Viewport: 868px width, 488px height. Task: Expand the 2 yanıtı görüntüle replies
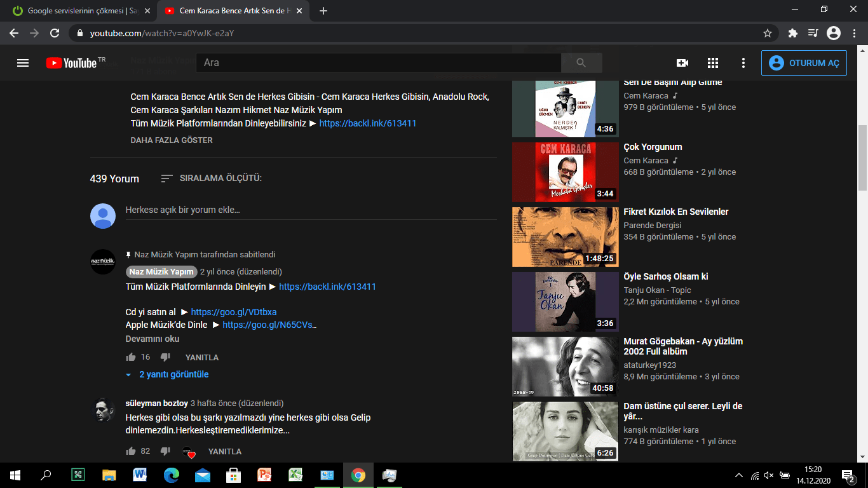point(168,374)
